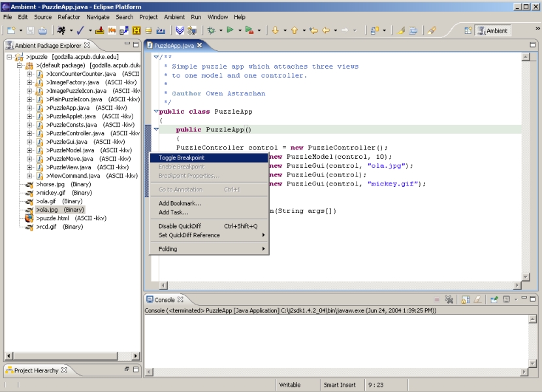The image size is (542, 392).
Task: Collapse the PuzzleApp constructor fold marker
Action: 156,129
